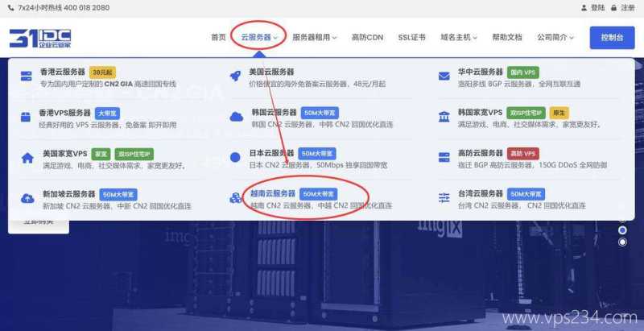The height and width of the screenshot is (331, 644).
Task: Click the server icon for 香港云服务器
Action: pyautogui.click(x=27, y=76)
